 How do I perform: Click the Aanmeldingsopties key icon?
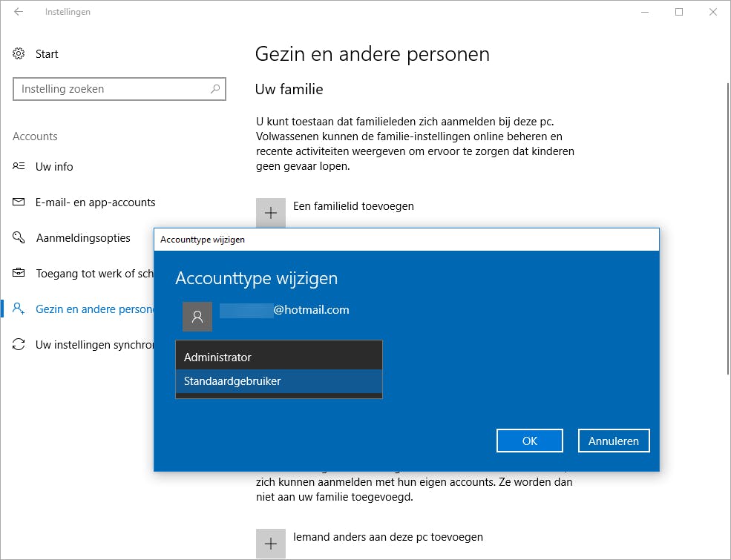[19, 238]
